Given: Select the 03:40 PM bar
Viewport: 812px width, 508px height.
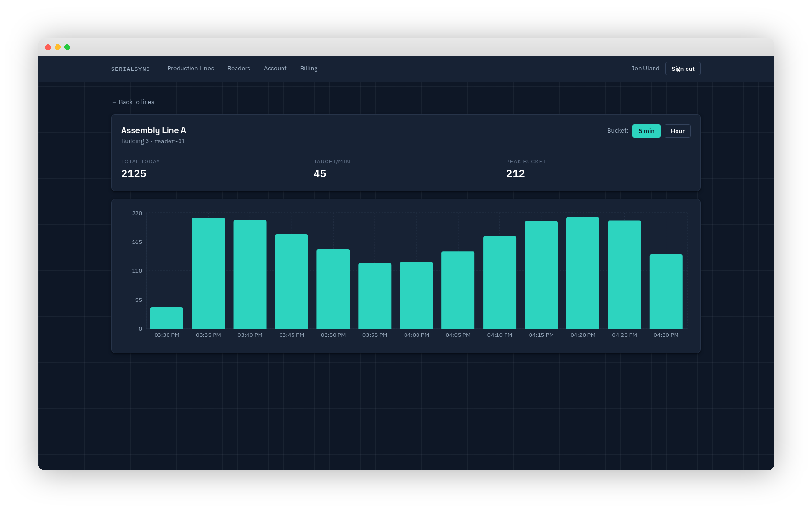Looking at the screenshot, I should point(250,275).
